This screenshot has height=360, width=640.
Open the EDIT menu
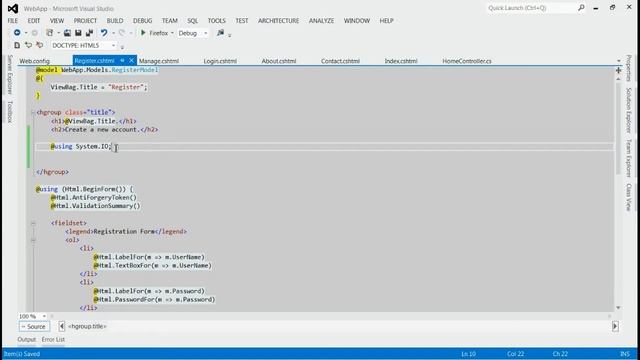tap(34, 20)
